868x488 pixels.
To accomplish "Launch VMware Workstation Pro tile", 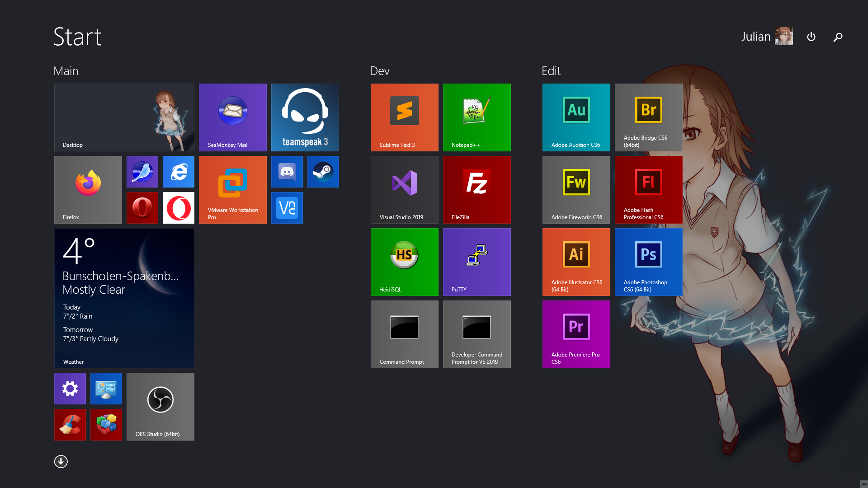I will click(x=233, y=190).
